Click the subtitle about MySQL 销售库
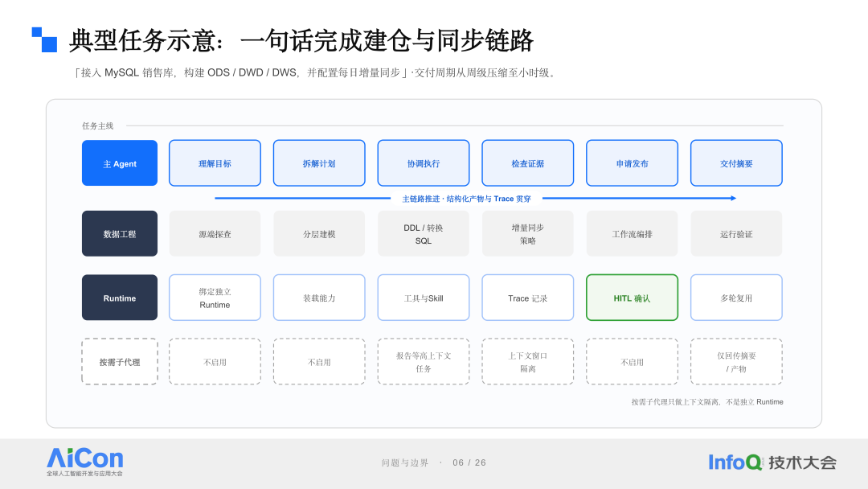The height and width of the screenshot is (489, 868). pos(314,72)
